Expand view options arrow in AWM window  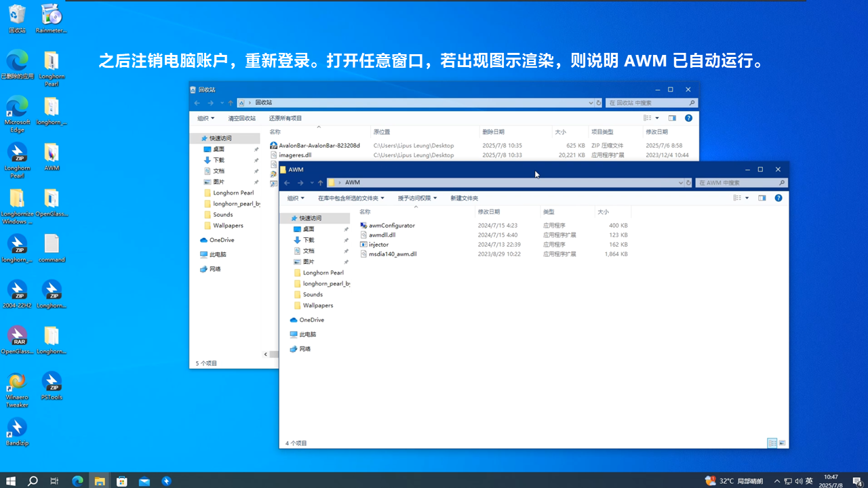[747, 198]
